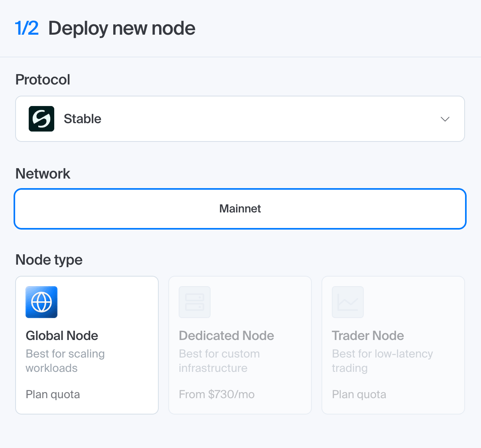
Task: Click the 'Network' section label
Action: tap(43, 174)
